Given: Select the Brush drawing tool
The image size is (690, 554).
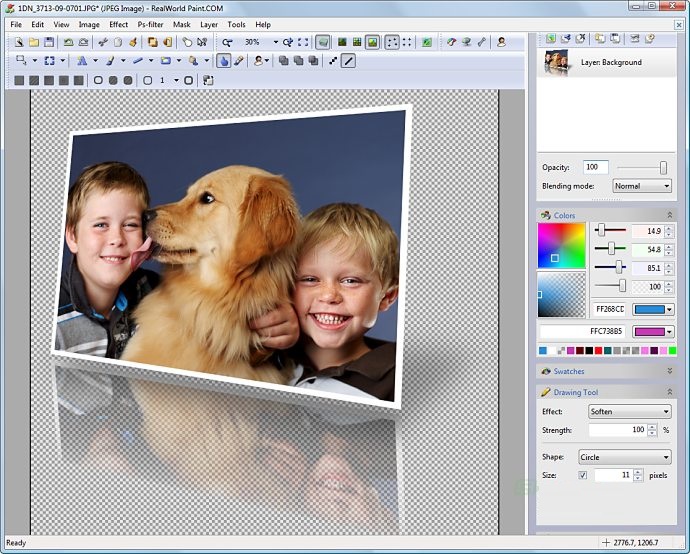Looking at the screenshot, I should (110, 61).
